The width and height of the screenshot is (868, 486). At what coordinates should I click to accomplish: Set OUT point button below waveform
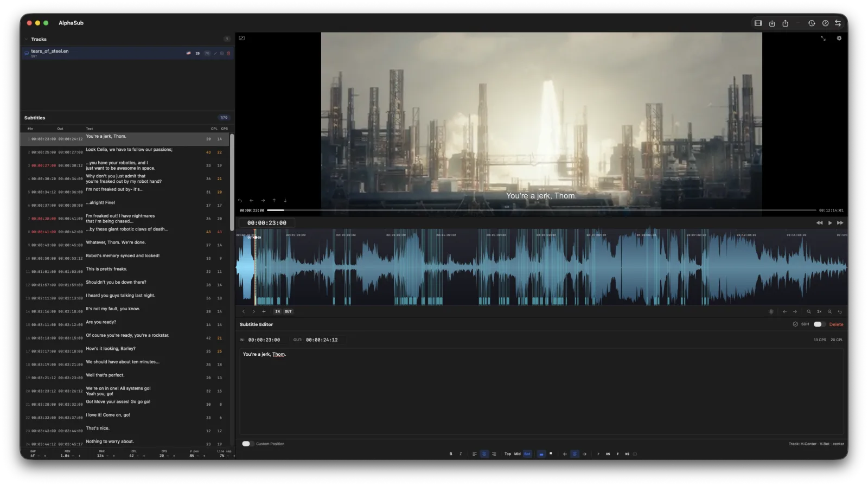288,312
